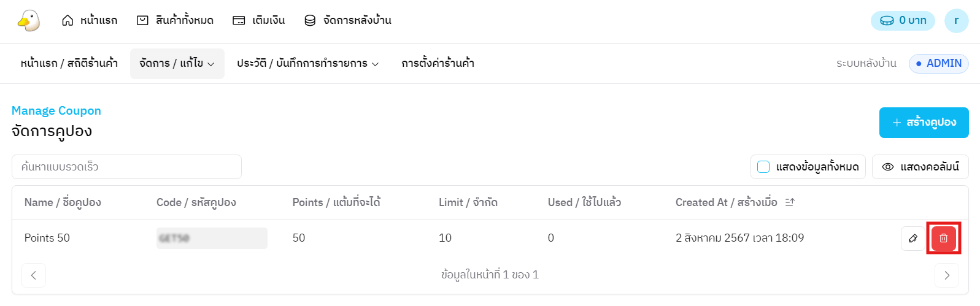
Task: Open the หน้าแรก home menu
Action: point(90,21)
